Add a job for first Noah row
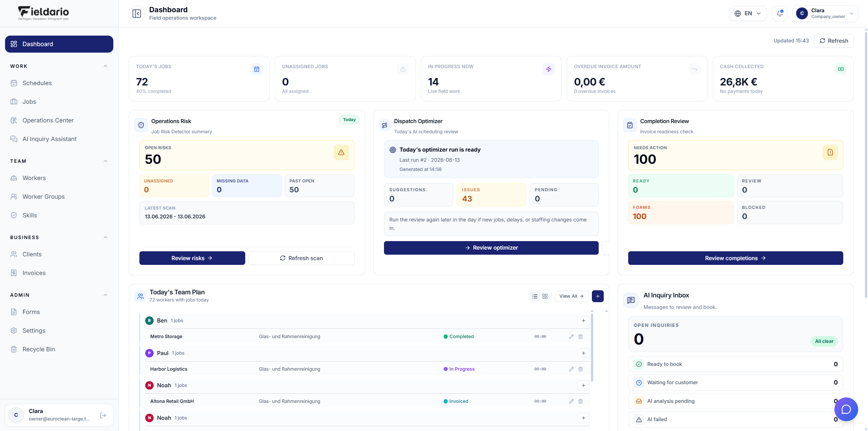The height and width of the screenshot is (431, 868). click(x=583, y=386)
